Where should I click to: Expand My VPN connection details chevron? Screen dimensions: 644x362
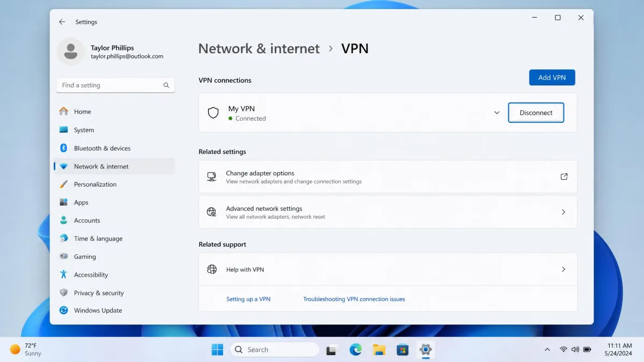pos(497,113)
